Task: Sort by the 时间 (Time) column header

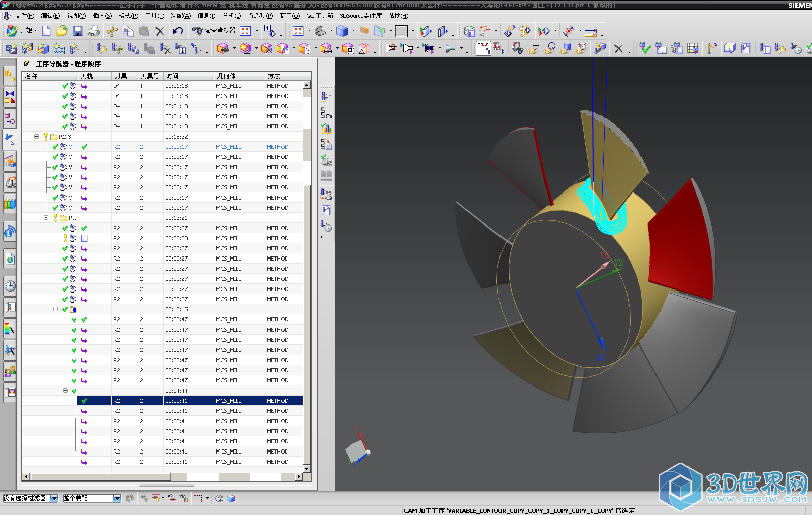Action: 189,76
